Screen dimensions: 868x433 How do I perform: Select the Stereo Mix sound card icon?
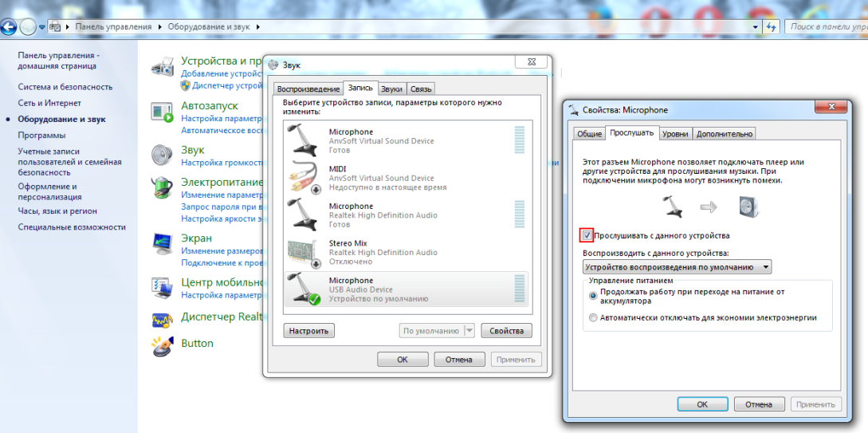(x=304, y=251)
